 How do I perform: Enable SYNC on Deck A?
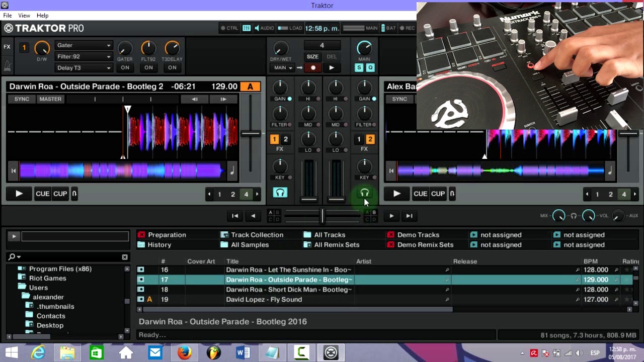pyautogui.click(x=22, y=99)
